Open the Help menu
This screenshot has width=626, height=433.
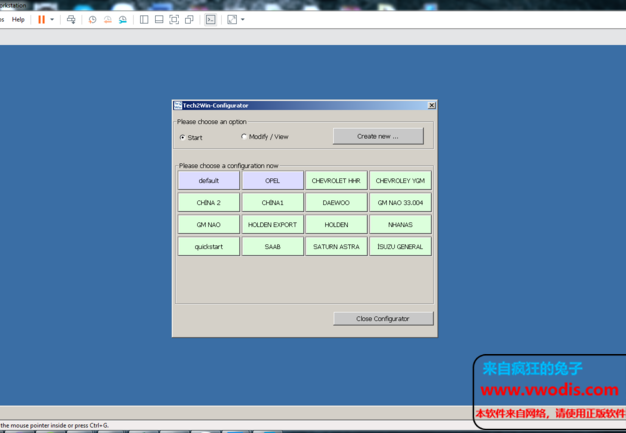(18, 20)
